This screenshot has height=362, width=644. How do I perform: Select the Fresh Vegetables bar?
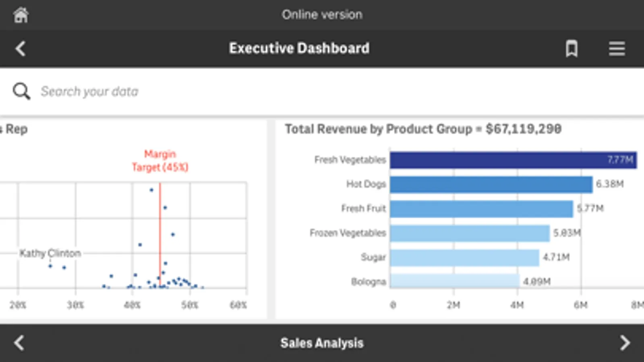coord(513,160)
